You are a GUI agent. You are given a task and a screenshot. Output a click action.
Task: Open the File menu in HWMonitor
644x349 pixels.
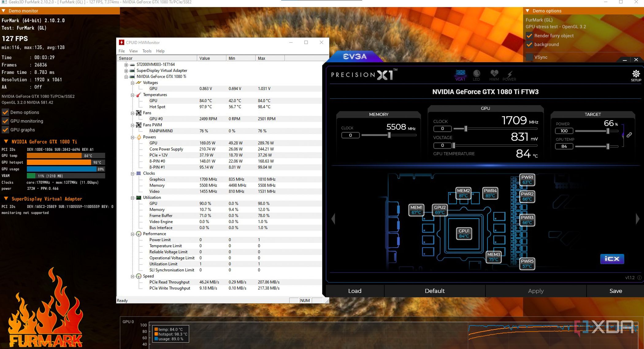click(121, 51)
